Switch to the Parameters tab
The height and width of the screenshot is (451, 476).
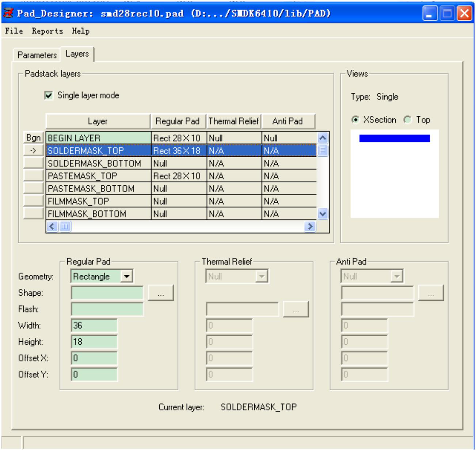pos(37,55)
